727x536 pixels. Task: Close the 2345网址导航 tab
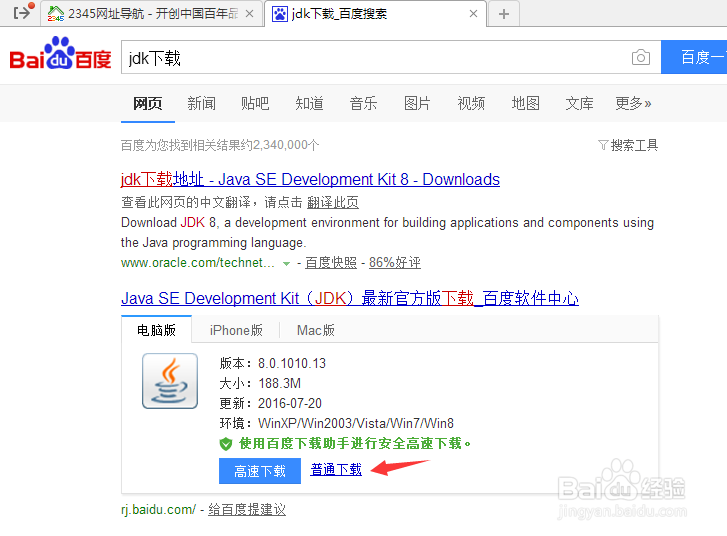tap(249, 13)
